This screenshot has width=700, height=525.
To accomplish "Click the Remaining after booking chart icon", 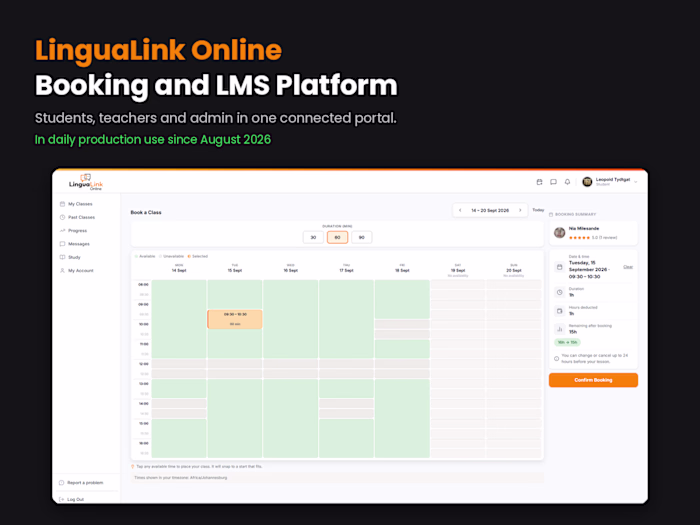I will 559,329.
